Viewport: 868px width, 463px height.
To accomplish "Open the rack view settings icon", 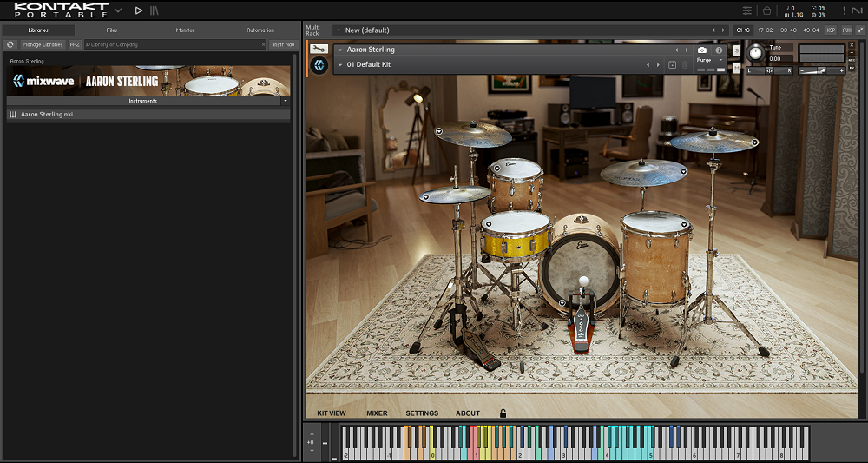I will [x=747, y=10].
